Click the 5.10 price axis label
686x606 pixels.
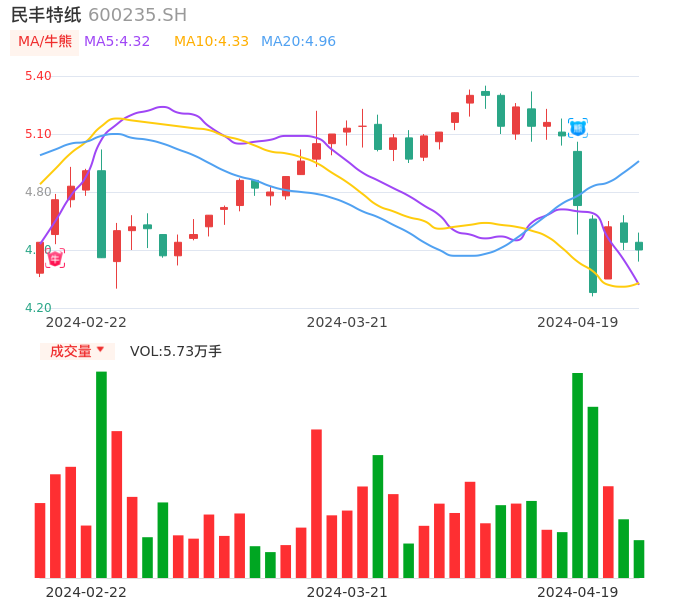pyautogui.click(x=38, y=134)
